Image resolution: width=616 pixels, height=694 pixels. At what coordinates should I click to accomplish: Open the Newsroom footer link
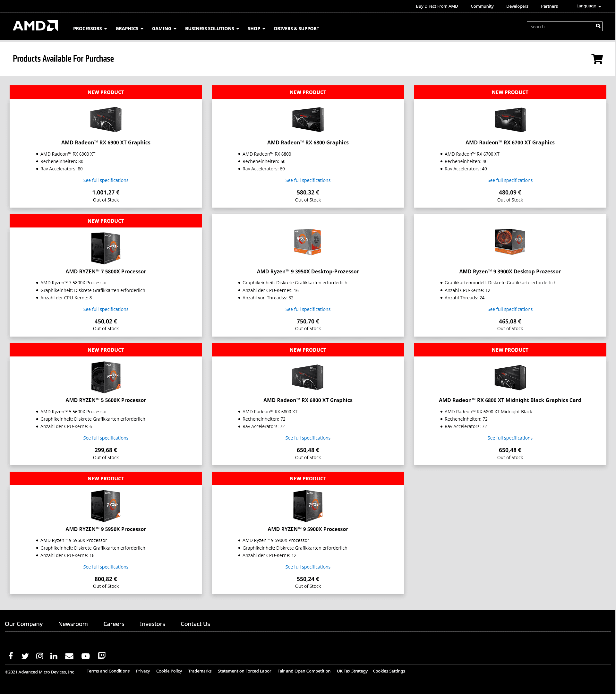[73, 624]
